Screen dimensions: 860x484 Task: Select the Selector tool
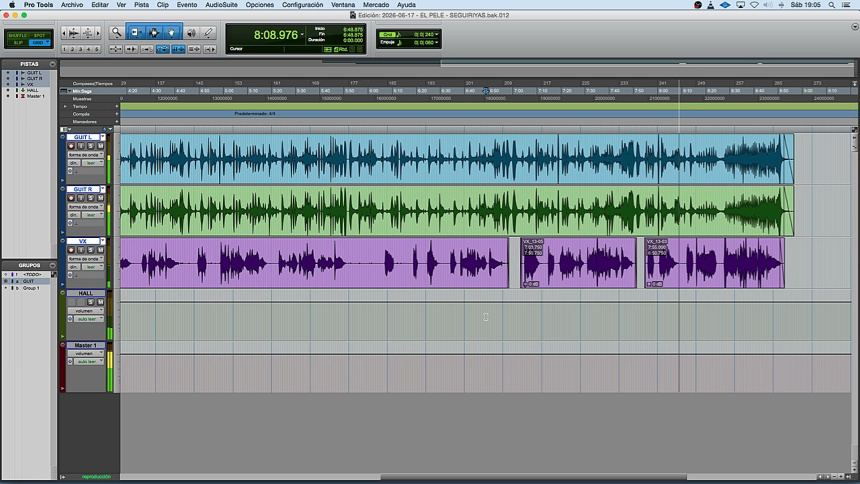click(154, 33)
